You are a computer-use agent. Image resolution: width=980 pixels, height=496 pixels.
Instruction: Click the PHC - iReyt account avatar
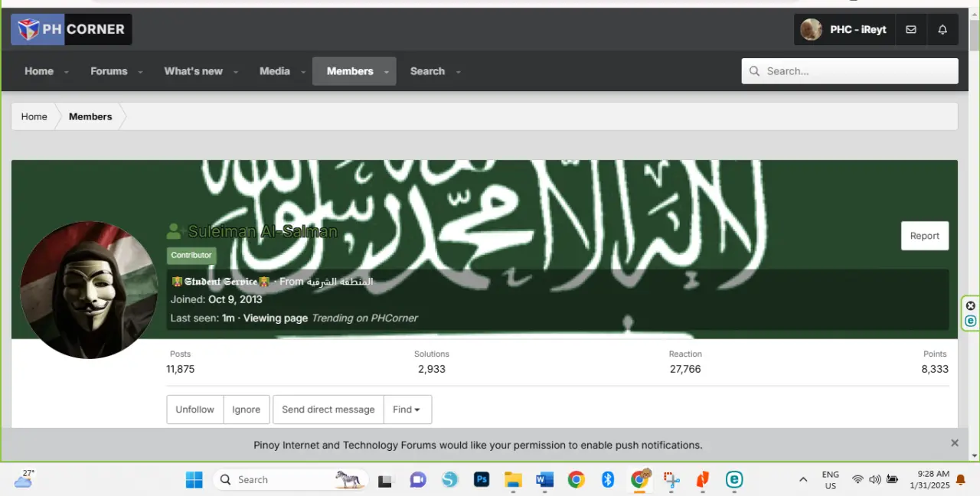tap(811, 29)
